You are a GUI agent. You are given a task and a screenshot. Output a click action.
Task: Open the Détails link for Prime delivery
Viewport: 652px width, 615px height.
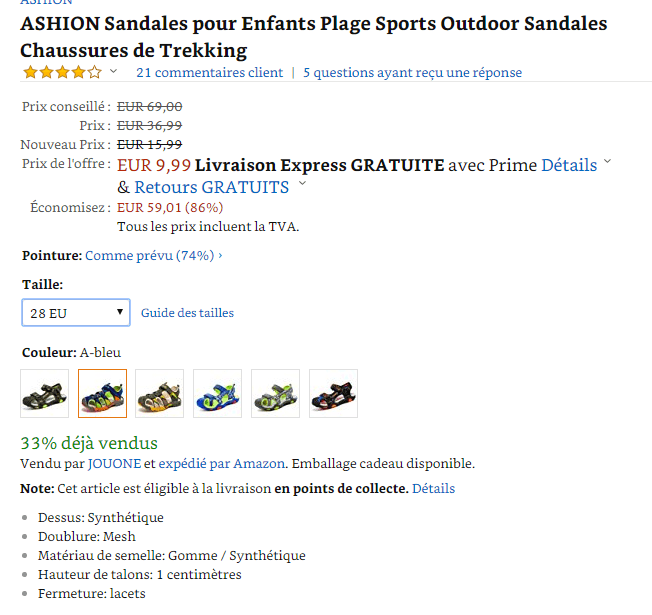569,166
